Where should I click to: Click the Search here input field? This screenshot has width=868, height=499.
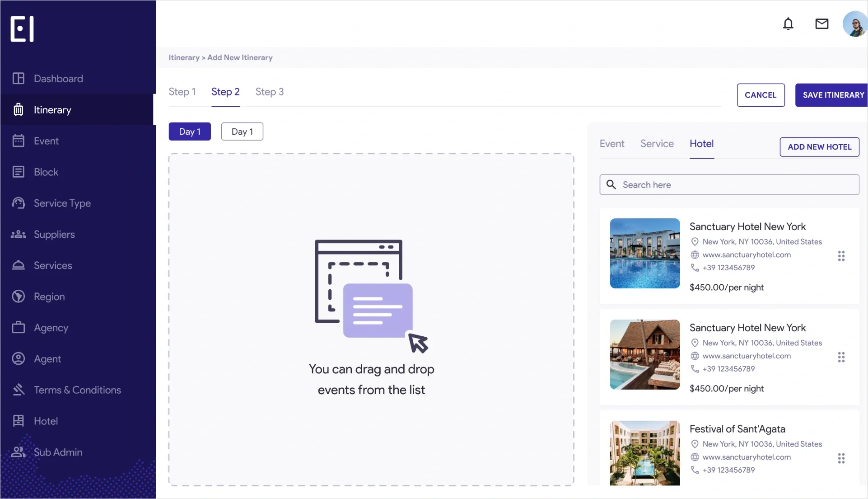click(736, 185)
